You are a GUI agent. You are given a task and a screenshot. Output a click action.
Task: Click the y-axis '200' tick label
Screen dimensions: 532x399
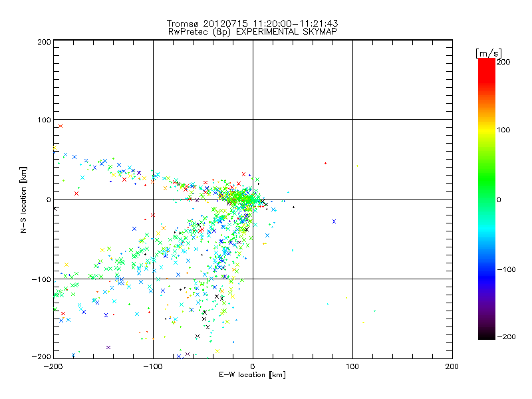tap(44, 42)
